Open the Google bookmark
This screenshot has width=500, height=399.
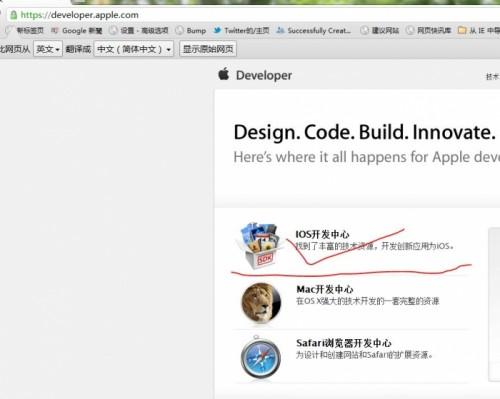coord(77,31)
